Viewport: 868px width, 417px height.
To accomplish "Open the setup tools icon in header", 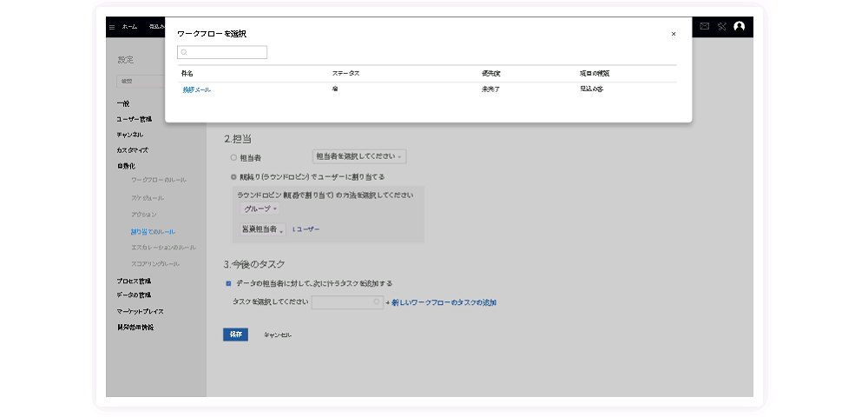I will (x=721, y=26).
